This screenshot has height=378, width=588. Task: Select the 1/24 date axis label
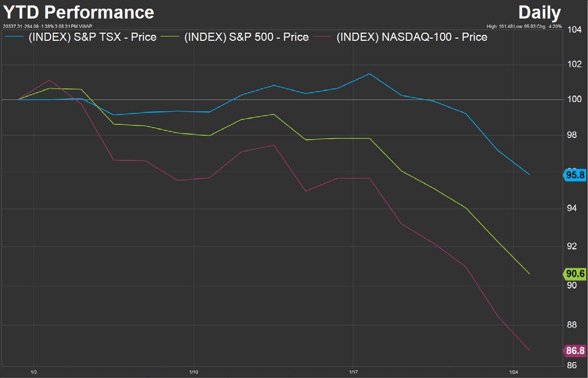pos(512,373)
